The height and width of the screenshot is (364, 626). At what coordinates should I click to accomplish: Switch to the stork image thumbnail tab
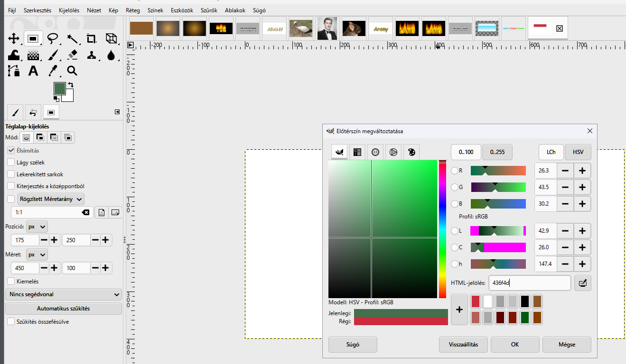point(301,28)
